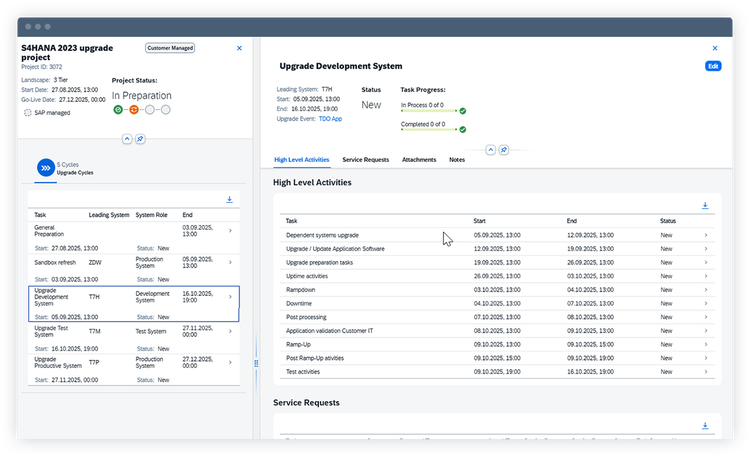This screenshot has height=456, width=750.
Task: Click the Start column header in activities table
Action: point(479,221)
